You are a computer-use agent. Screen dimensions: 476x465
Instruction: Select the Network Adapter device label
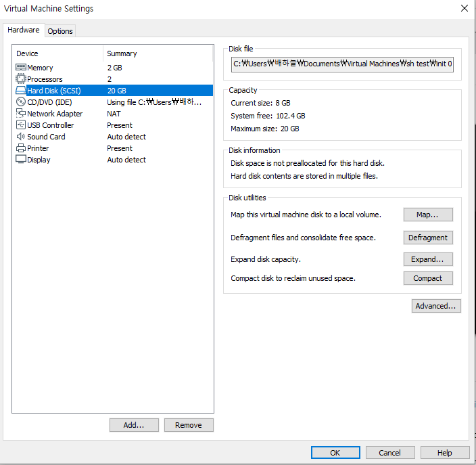(55, 114)
